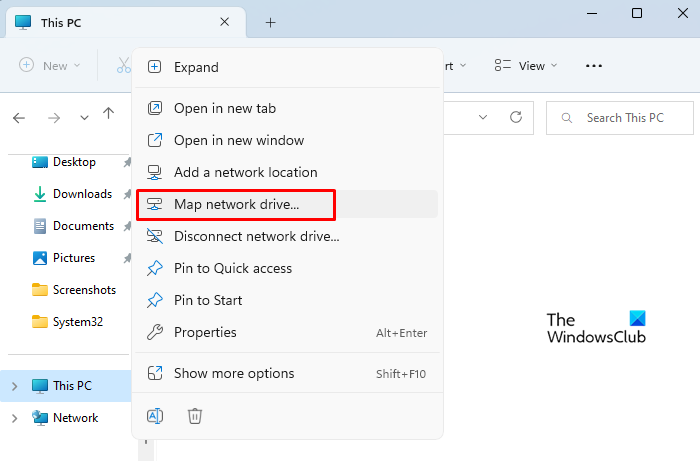Click the Delete trash icon in context menu

point(195,415)
